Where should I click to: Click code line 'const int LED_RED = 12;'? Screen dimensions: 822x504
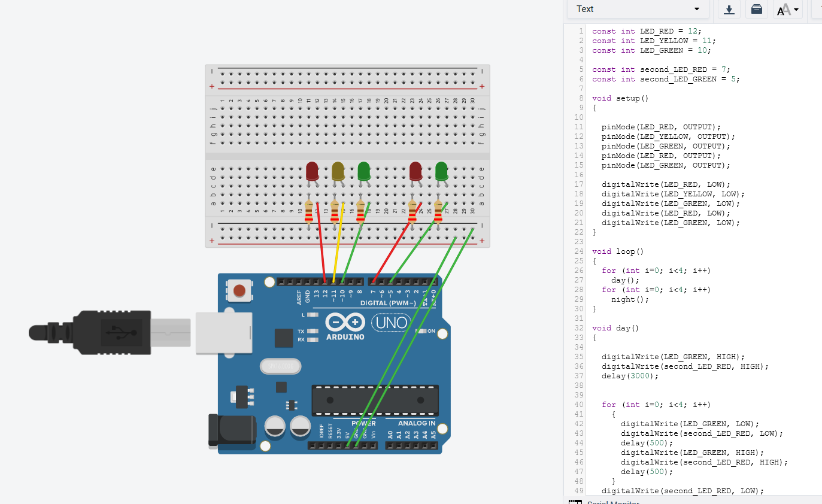(647, 31)
